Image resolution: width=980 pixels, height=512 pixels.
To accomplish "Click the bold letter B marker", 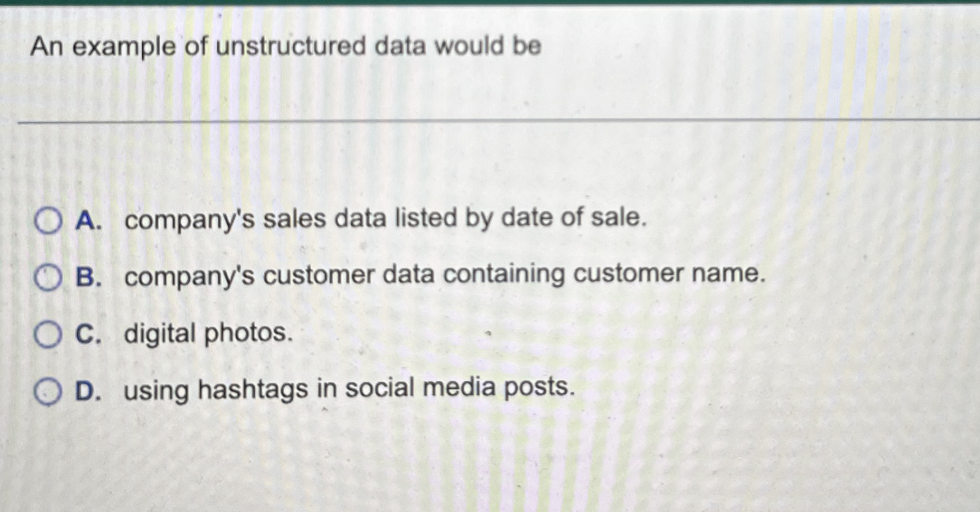I will [x=88, y=274].
